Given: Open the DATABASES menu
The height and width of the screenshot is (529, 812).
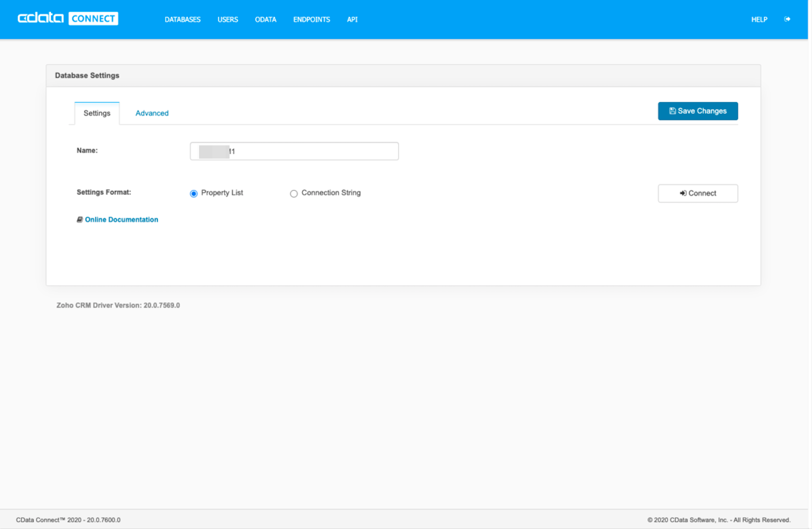Looking at the screenshot, I should [x=182, y=20].
